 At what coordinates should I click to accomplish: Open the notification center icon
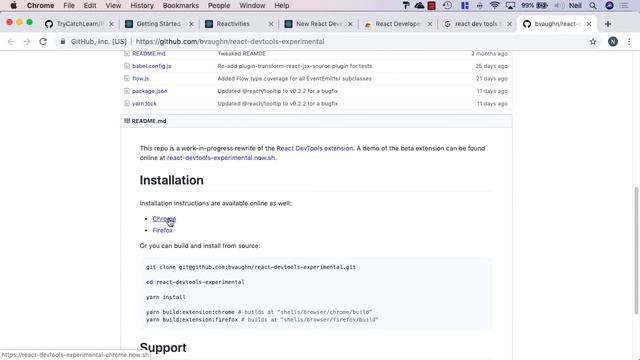click(x=624, y=6)
